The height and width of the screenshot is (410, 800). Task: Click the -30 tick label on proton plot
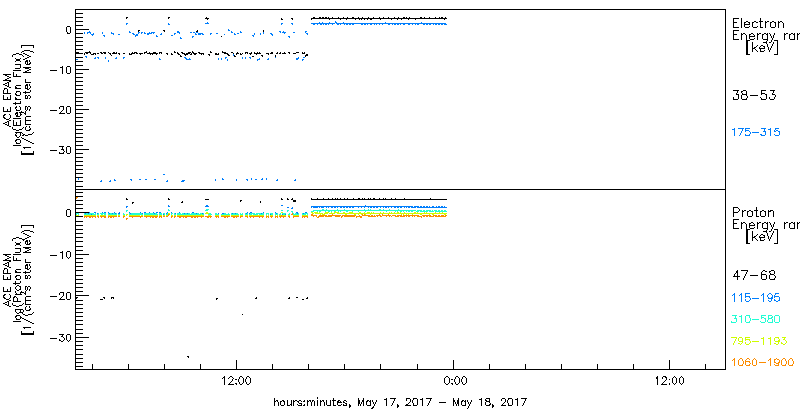pos(60,338)
